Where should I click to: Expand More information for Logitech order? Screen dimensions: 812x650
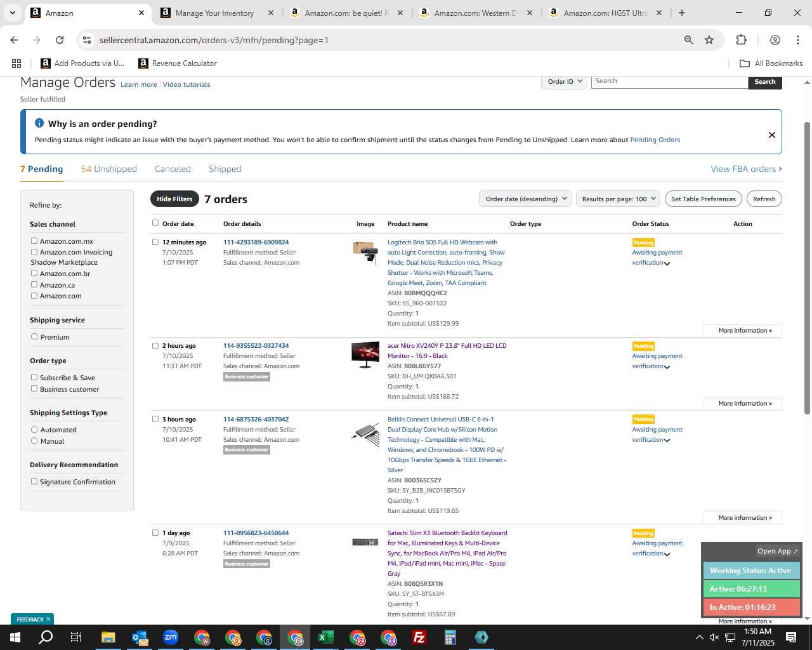tap(742, 331)
